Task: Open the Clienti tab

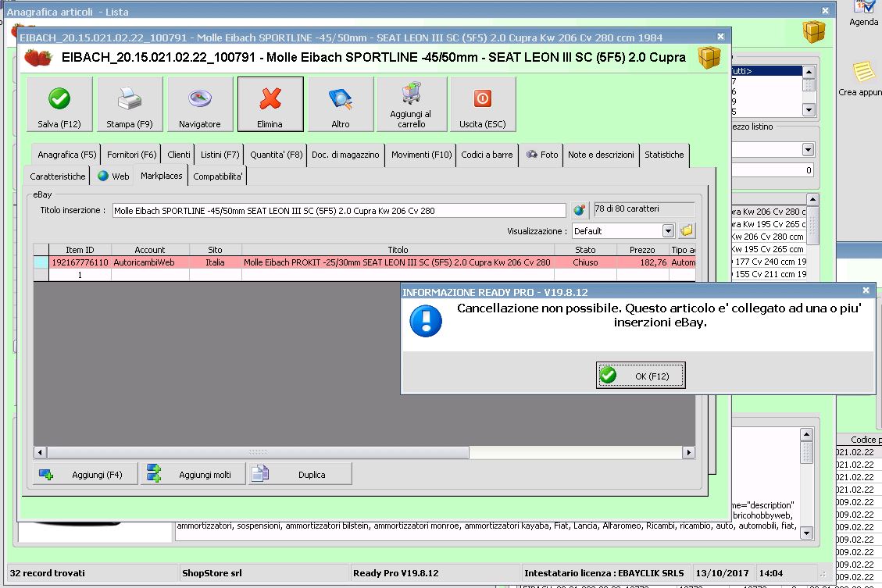Action: (178, 155)
